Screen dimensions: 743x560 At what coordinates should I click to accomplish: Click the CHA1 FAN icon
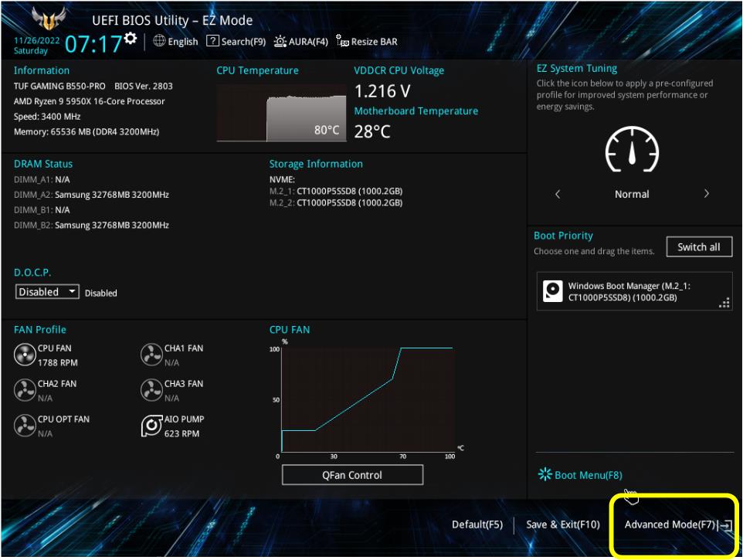click(151, 355)
